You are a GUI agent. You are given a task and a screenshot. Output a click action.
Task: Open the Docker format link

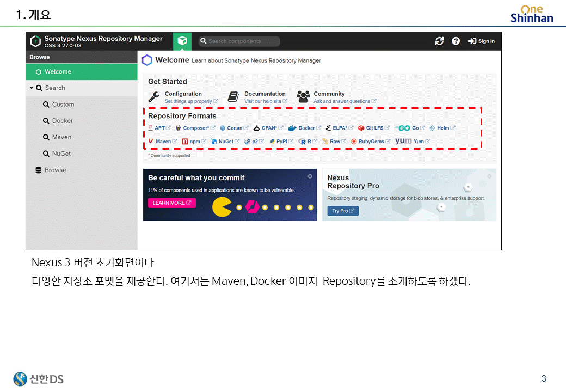(x=305, y=128)
